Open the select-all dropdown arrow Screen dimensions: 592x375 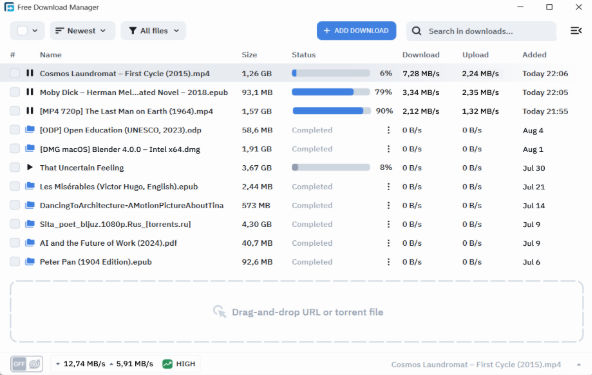[x=35, y=31]
